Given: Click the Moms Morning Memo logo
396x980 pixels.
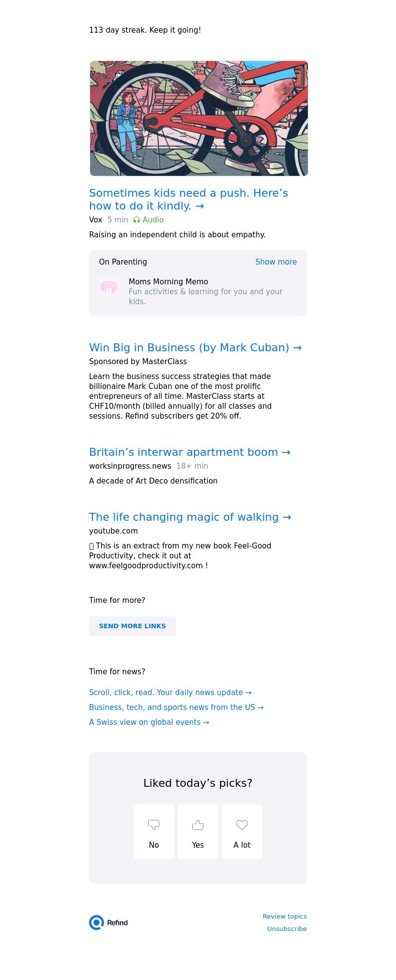Looking at the screenshot, I should 109,287.
